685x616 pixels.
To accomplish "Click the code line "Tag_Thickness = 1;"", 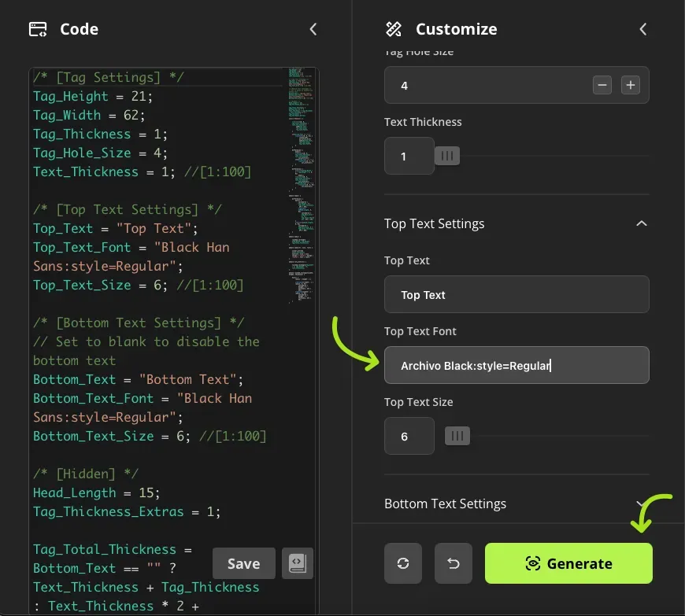I will pyautogui.click(x=100, y=134).
